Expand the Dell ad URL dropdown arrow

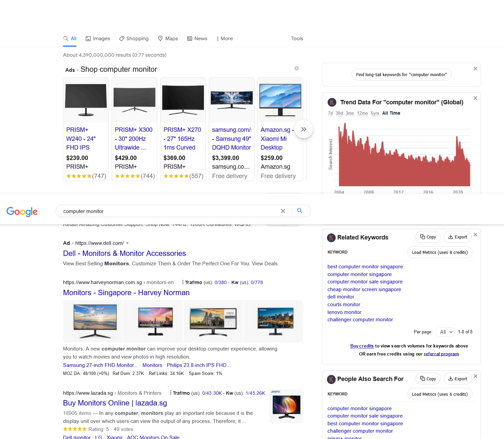click(127, 243)
